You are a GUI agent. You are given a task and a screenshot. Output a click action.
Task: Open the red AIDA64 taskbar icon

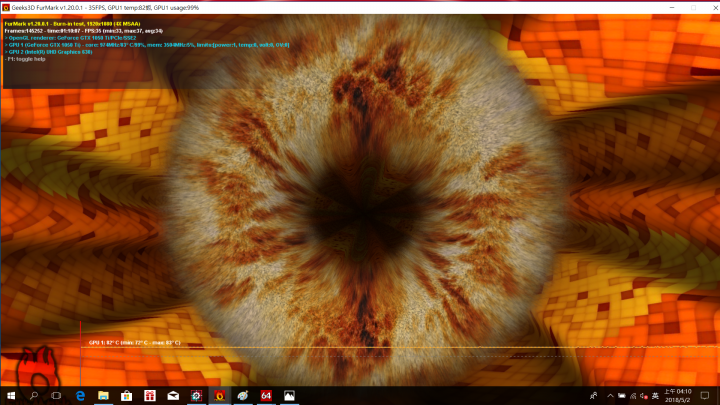coord(266,395)
